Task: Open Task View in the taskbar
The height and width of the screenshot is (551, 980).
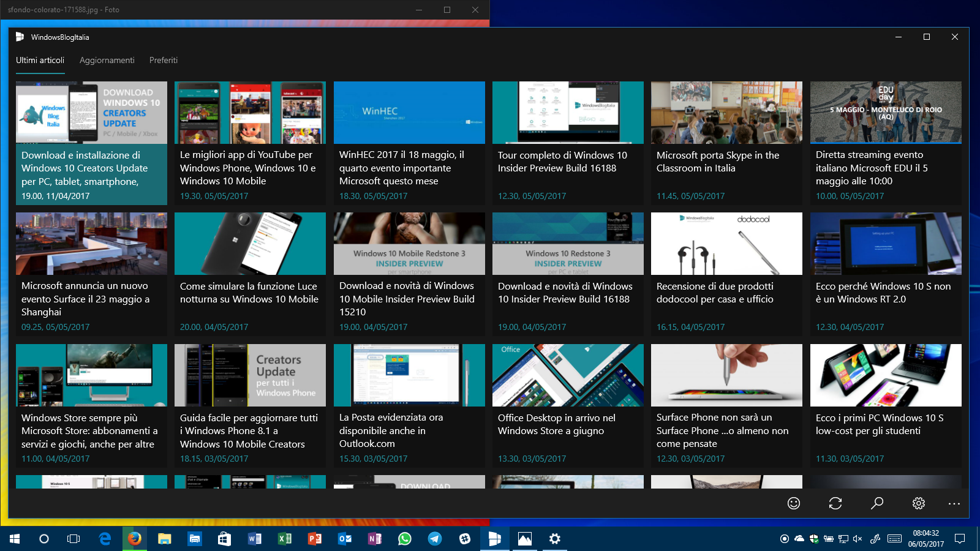Action: pos(73,539)
